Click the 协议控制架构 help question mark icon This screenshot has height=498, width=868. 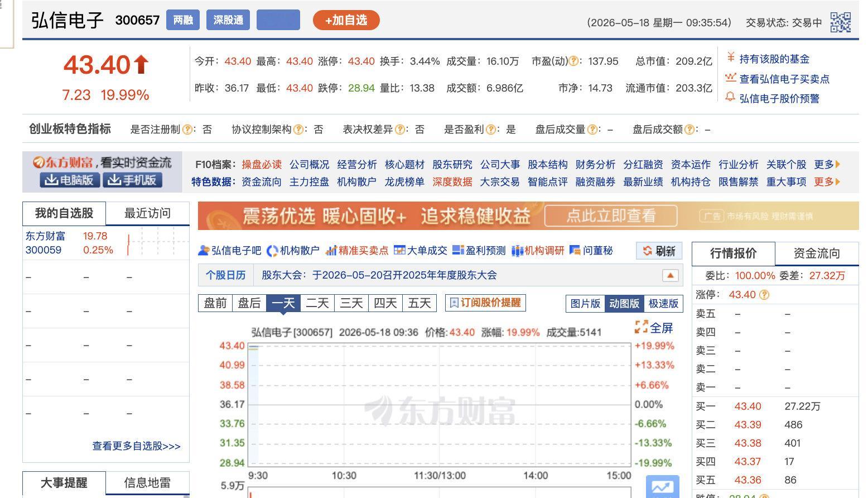(x=298, y=130)
